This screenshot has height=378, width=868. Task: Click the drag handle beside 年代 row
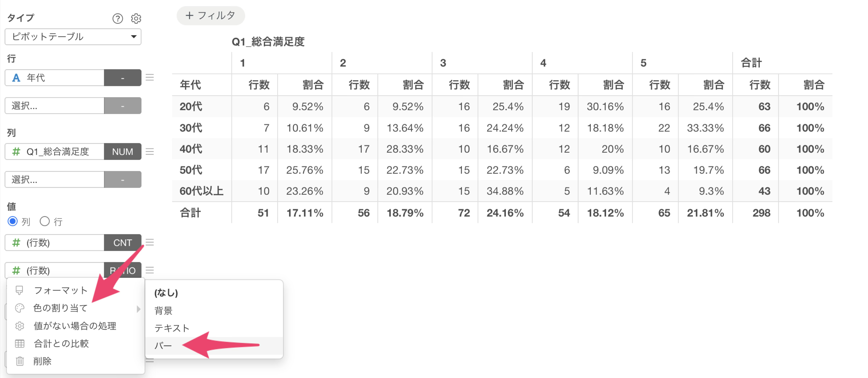[150, 78]
